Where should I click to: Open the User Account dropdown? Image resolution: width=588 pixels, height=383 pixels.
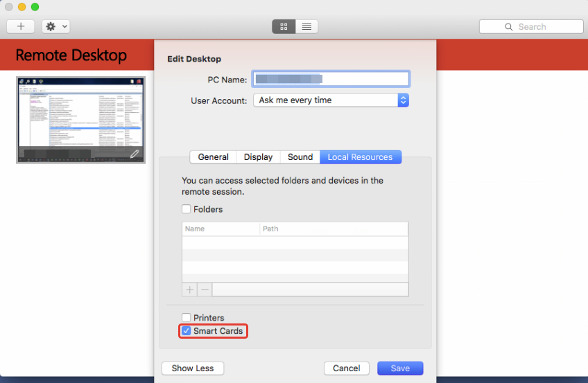pyautogui.click(x=331, y=100)
